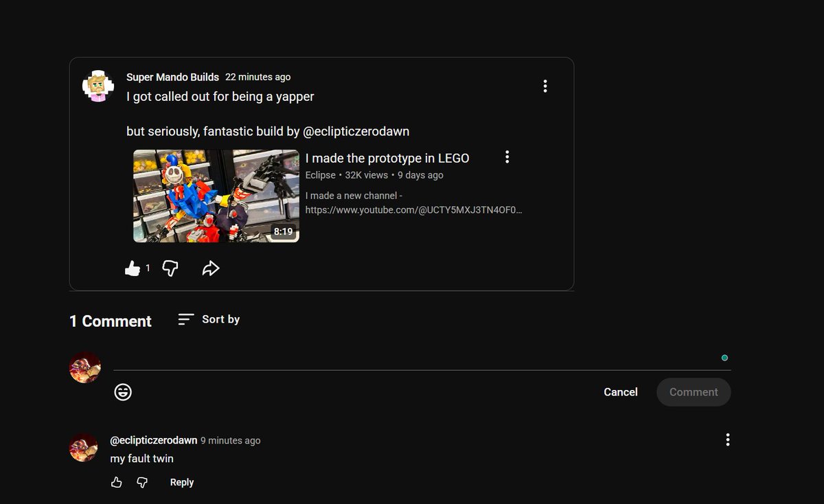Focus the add a comment text field
This screenshot has height=504, width=824.
point(422,359)
